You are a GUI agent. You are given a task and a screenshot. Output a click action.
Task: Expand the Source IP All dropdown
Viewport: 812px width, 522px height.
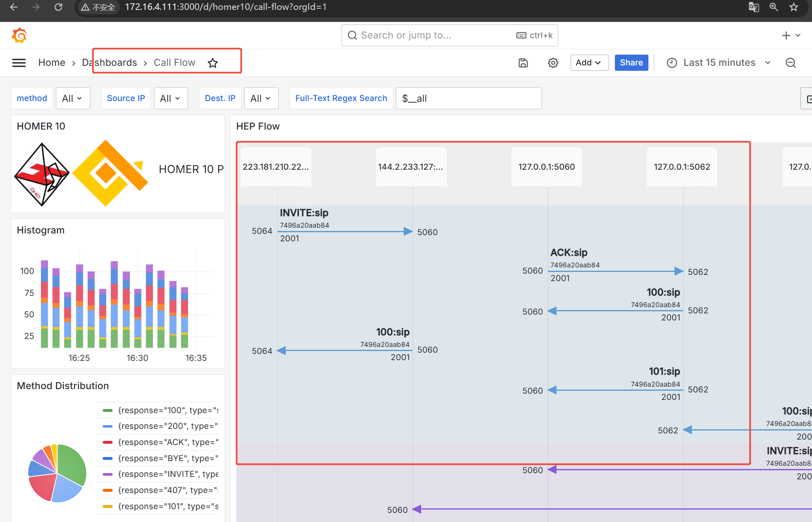(171, 99)
